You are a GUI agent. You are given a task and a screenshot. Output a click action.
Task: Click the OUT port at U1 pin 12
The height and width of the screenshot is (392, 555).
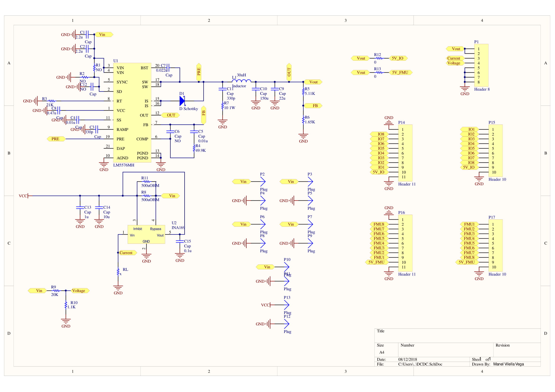(170, 115)
